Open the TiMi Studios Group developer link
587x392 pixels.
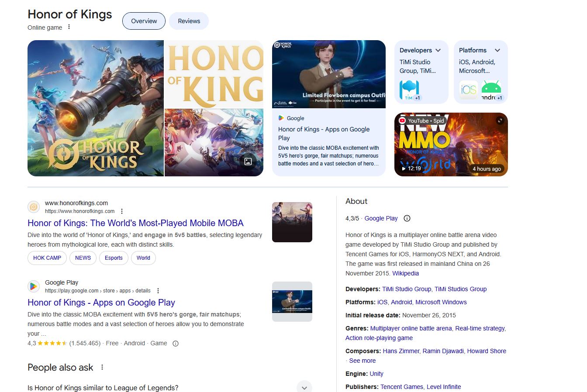tap(460, 289)
